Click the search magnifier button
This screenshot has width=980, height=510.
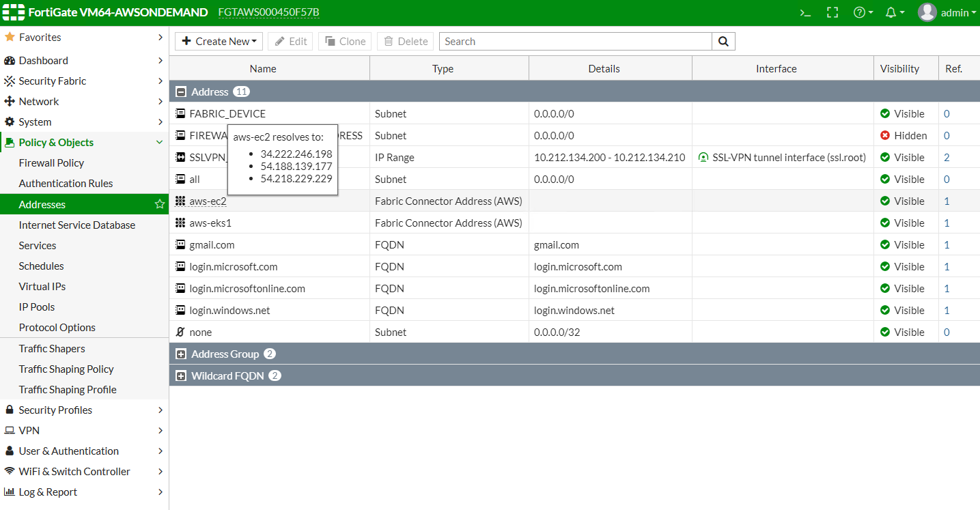tap(723, 42)
